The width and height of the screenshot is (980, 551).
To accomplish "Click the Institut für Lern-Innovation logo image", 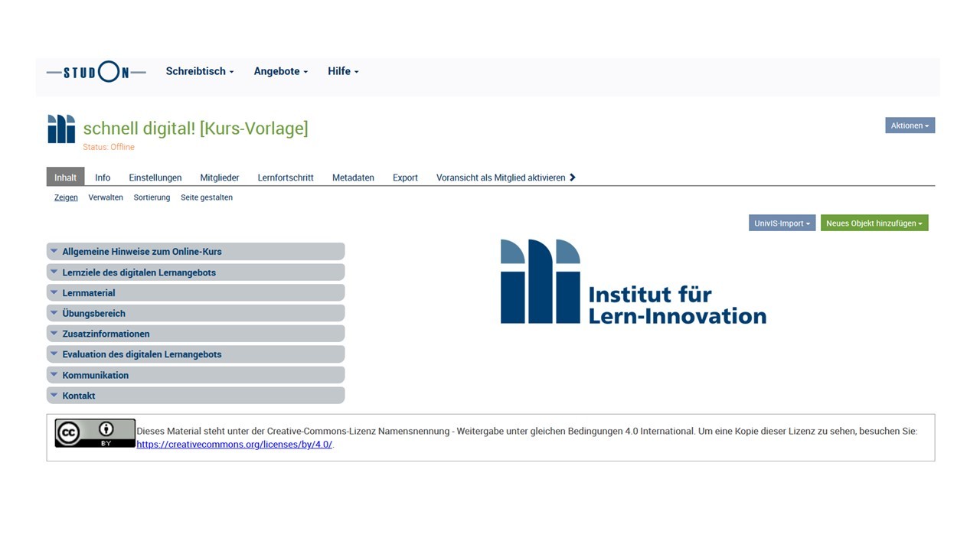I will tap(633, 282).
